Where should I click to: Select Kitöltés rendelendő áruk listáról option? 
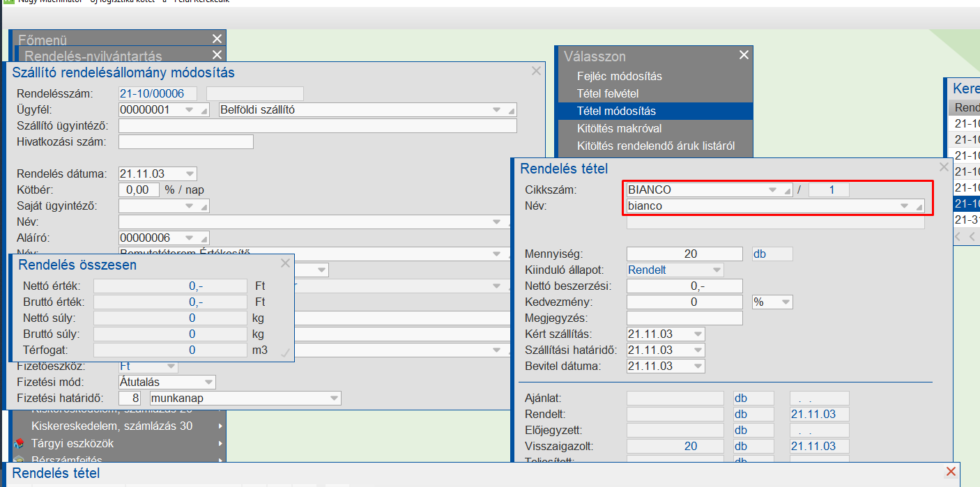pos(655,146)
